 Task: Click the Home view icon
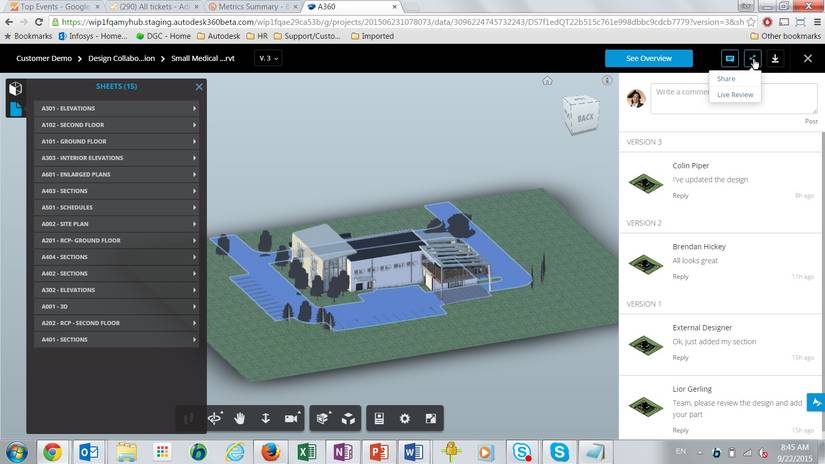click(547, 80)
